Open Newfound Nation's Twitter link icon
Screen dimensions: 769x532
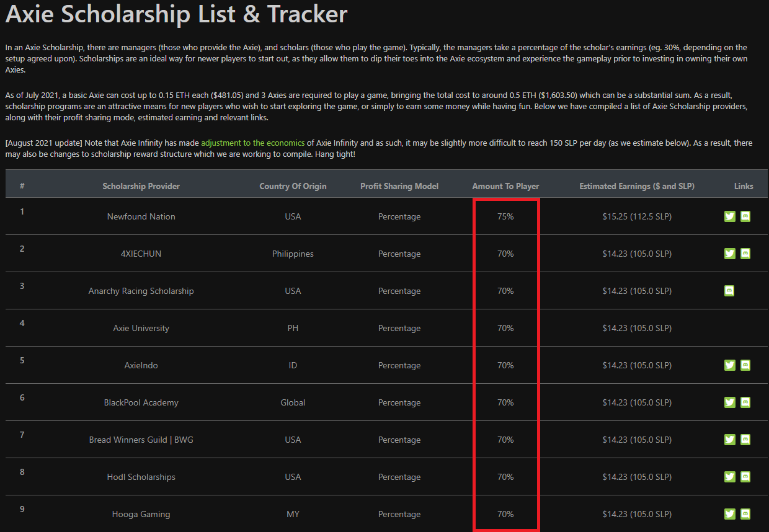point(729,216)
